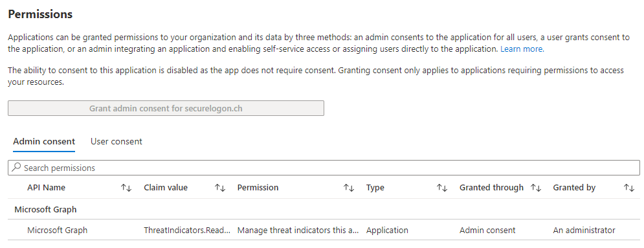Sort by API Name column arrows
The width and height of the screenshot is (644, 248).
click(x=126, y=188)
